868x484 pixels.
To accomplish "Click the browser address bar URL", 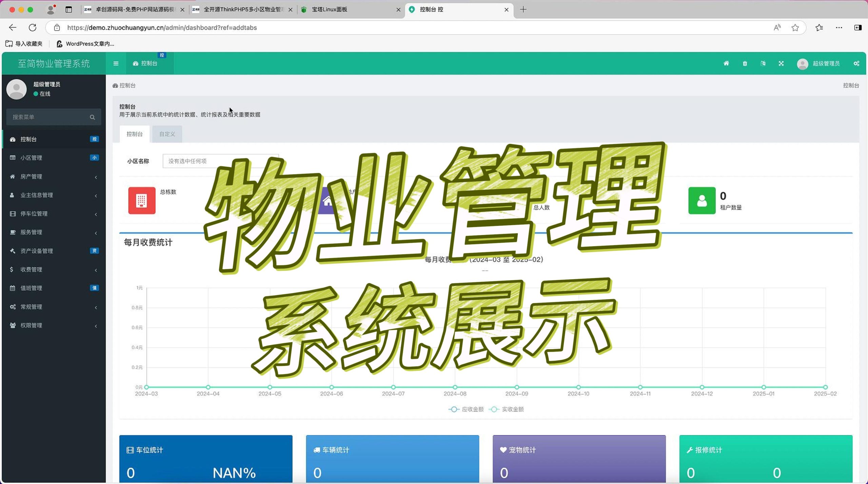I will tap(162, 27).
